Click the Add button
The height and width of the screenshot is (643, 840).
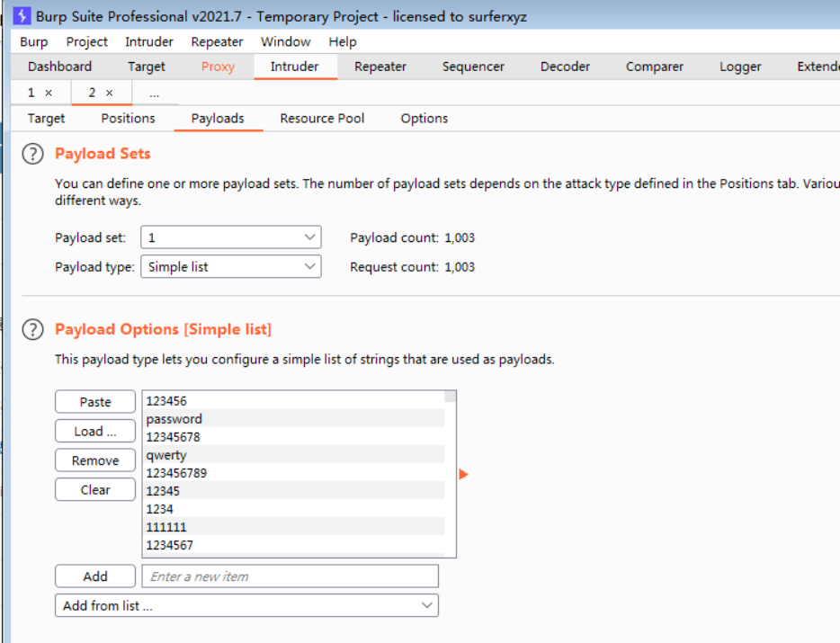click(x=95, y=576)
